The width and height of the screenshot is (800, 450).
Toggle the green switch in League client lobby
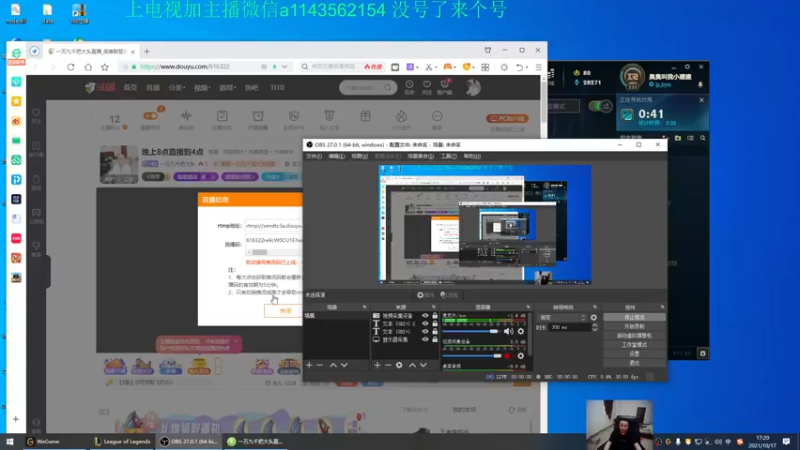tap(601, 106)
